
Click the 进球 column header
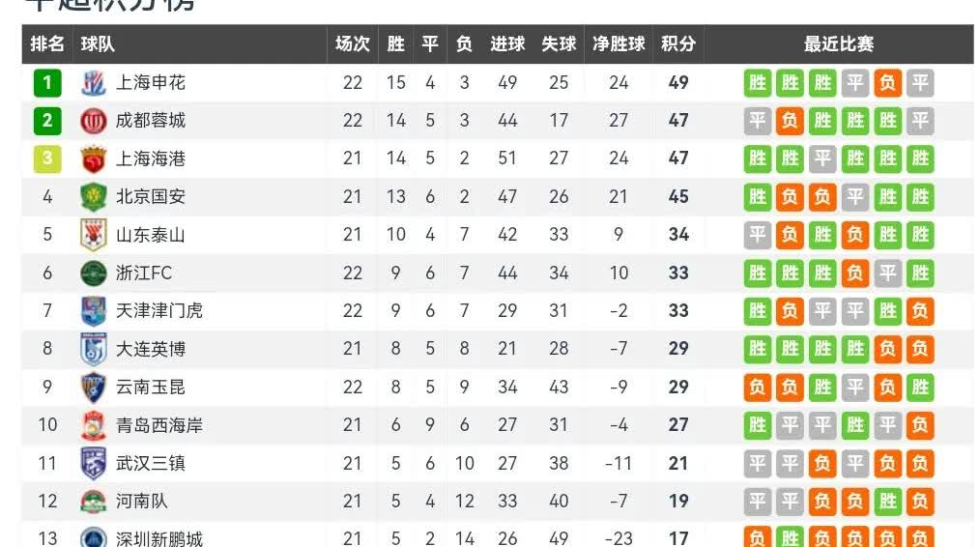point(506,43)
